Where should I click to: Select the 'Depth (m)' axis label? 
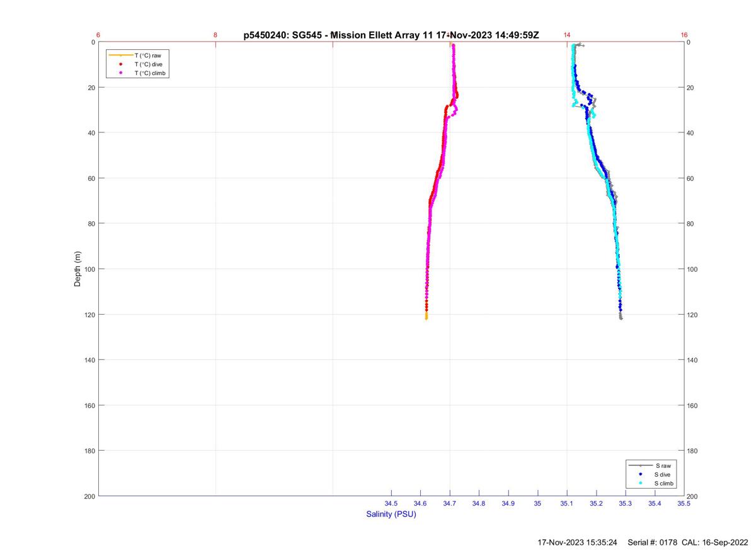78,269
